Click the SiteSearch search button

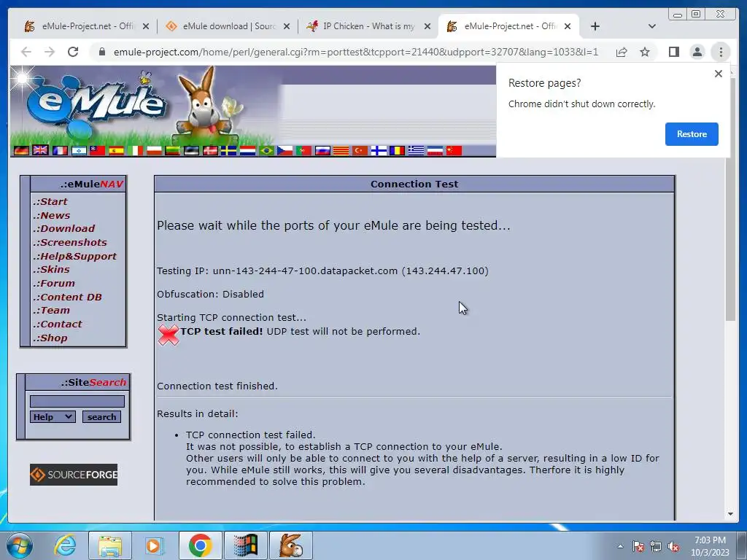pos(101,416)
